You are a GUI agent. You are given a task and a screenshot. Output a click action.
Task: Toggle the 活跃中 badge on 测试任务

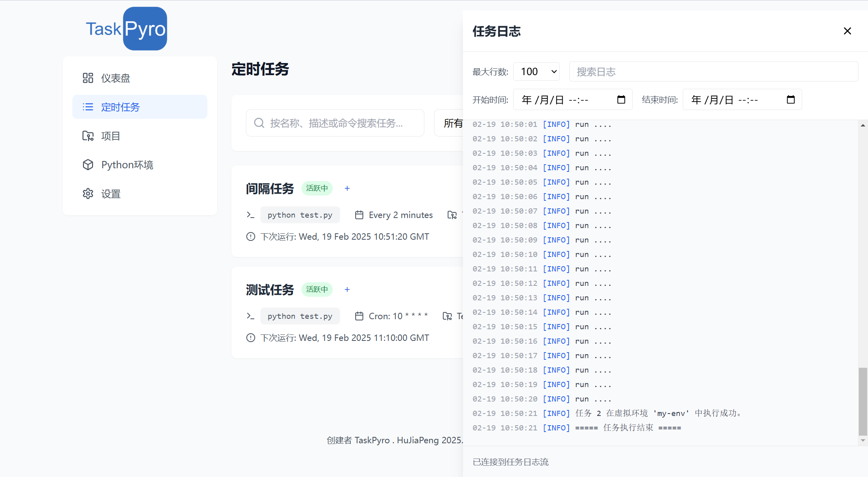(x=317, y=289)
